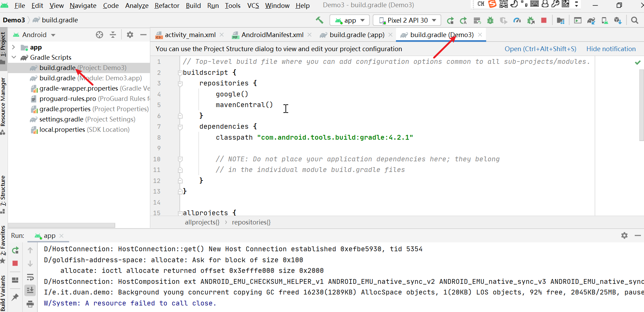Open the app run configuration dropdown
Image resolution: width=644 pixels, height=312 pixels.
coord(350,20)
